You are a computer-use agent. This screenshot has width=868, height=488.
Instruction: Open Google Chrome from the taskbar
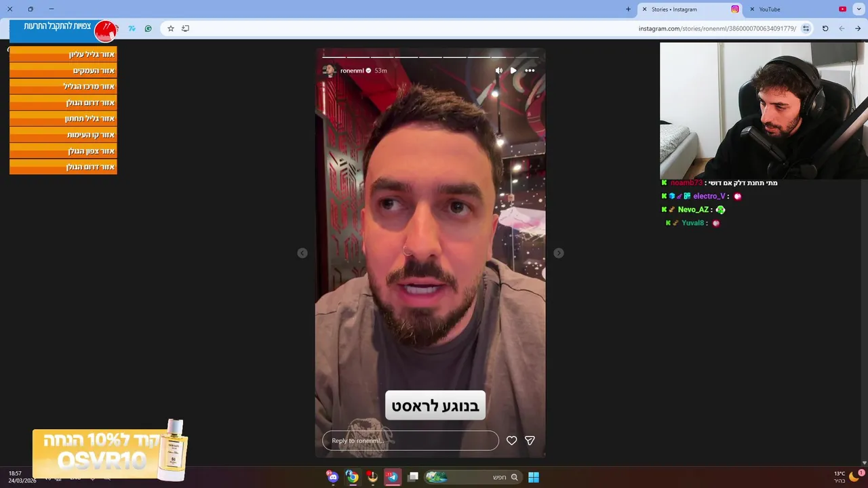pyautogui.click(x=352, y=477)
